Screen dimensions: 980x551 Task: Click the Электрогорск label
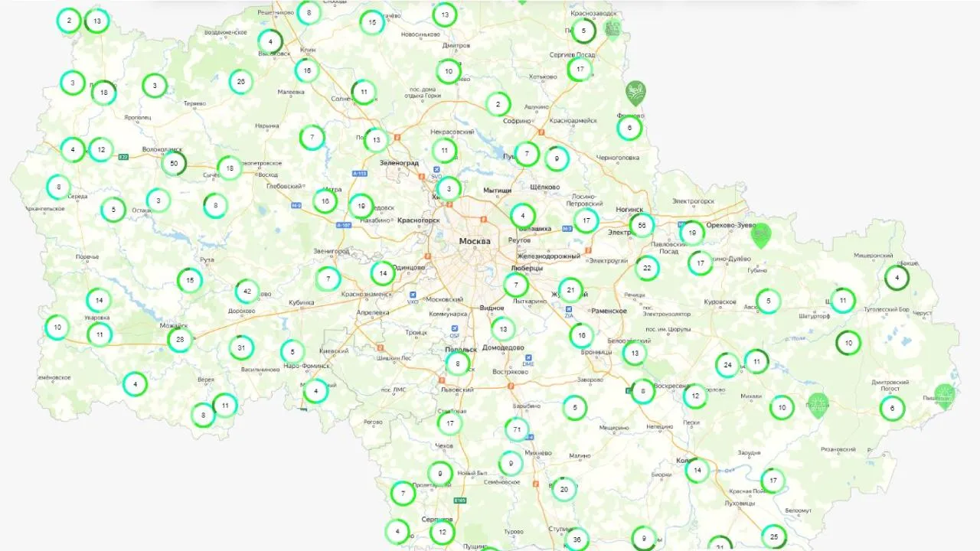[x=693, y=201]
